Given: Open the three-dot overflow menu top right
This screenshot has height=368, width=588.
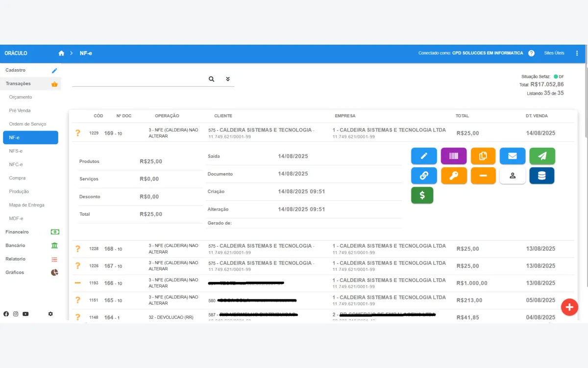Looking at the screenshot, I should point(577,53).
